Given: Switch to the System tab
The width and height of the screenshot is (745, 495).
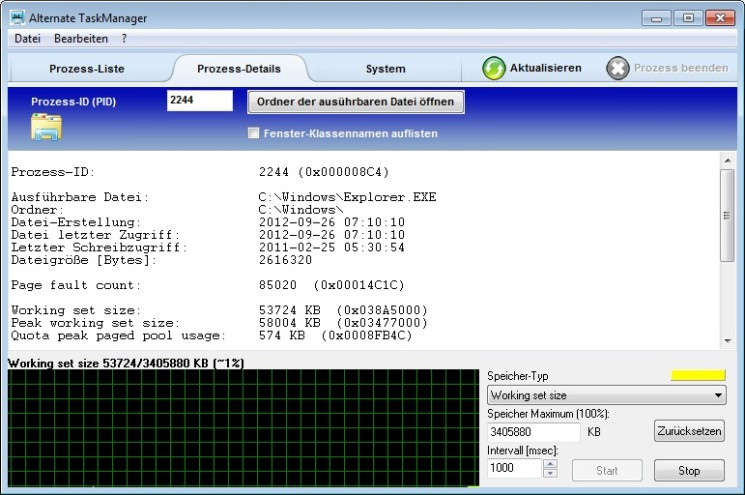Looking at the screenshot, I should point(386,69).
